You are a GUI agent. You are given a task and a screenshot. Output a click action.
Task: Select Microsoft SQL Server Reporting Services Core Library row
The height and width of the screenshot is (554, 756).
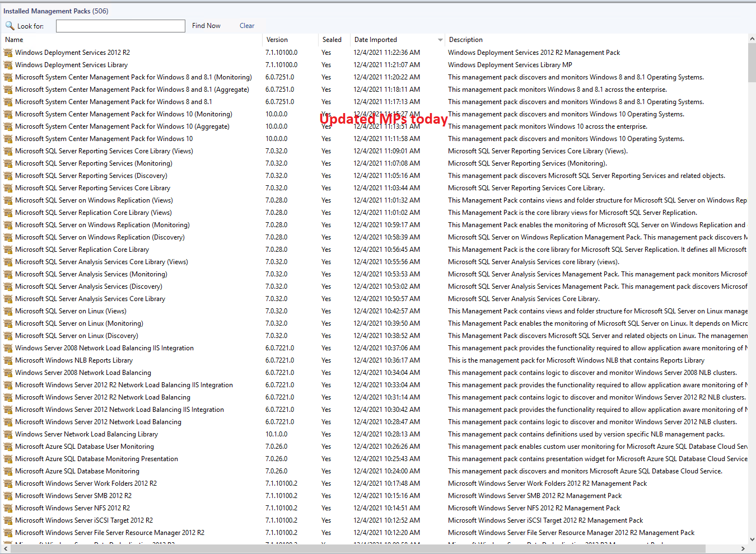[375, 188]
